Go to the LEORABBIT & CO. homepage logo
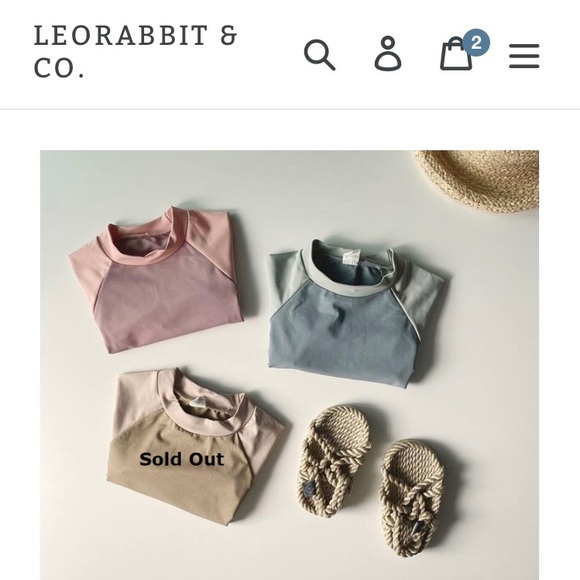This screenshot has width=580, height=580. pos(135,51)
